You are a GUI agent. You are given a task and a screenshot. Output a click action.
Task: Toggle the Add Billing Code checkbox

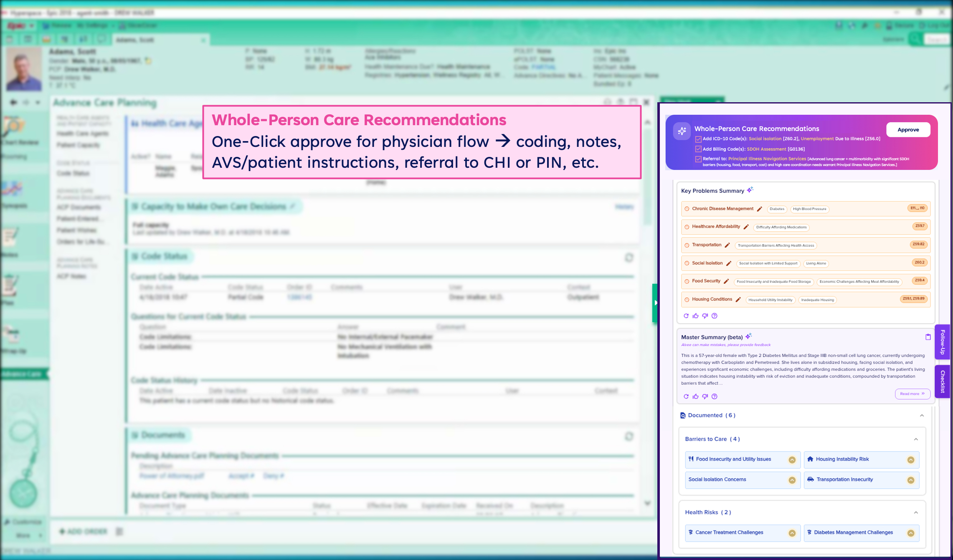(698, 149)
